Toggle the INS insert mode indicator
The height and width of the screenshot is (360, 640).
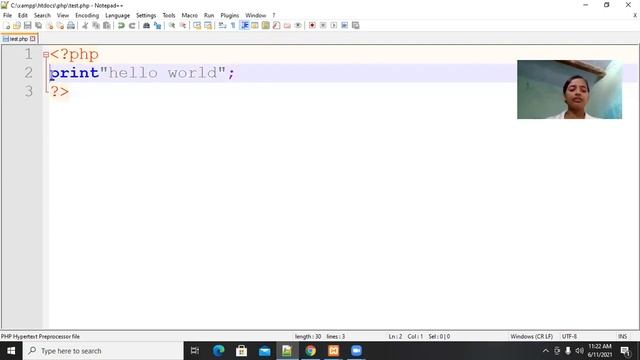click(622, 336)
